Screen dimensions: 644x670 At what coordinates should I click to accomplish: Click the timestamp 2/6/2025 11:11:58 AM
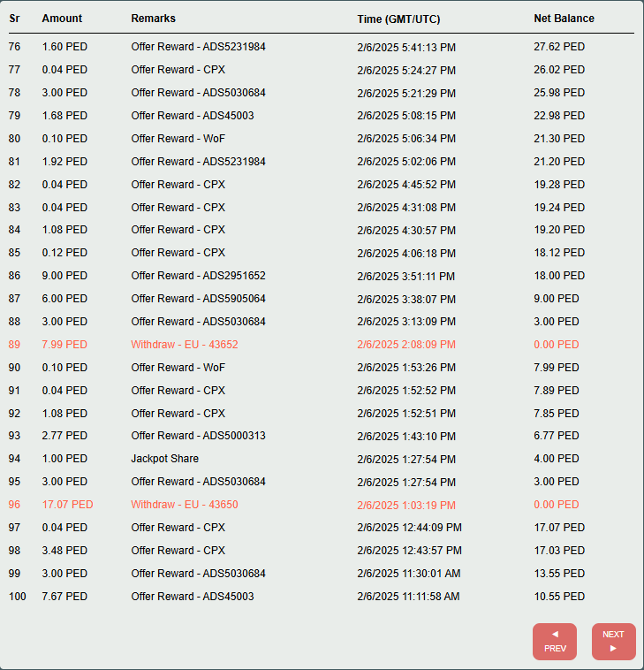click(408, 597)
